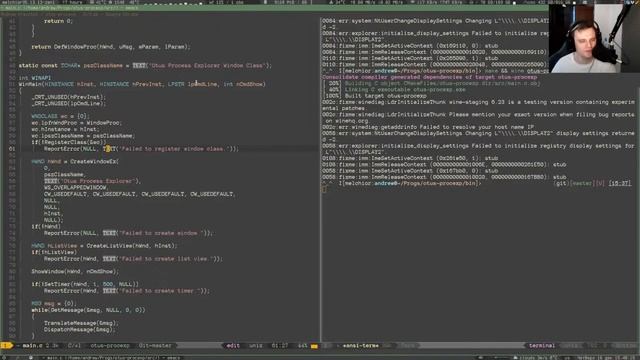Viewport: 640px width, 360px height.
Task: Click 'wc.lpszClassName = pszClassName;' line
Action: tap(83, 136)
